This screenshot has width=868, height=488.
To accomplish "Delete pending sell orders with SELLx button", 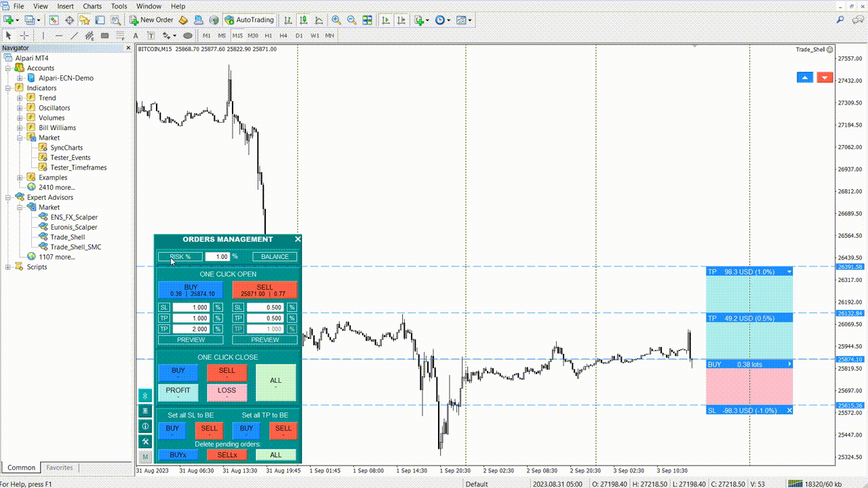I will (x=226, y=455).
